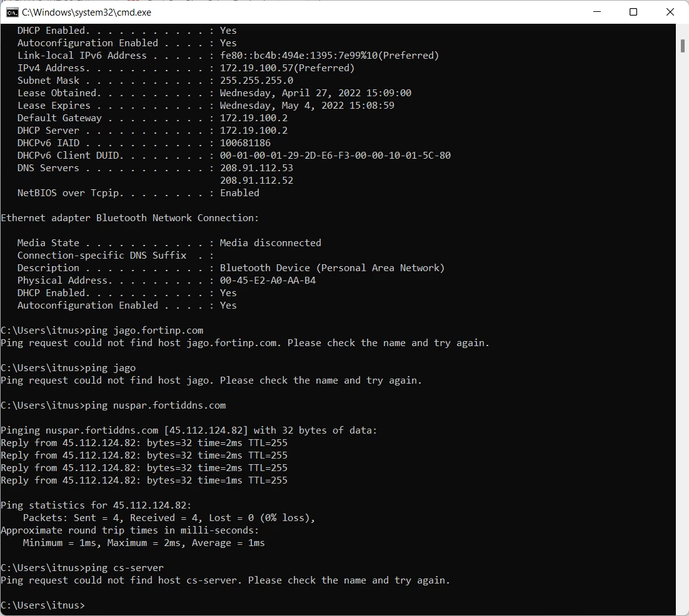Click the Ping statistics for 45.112.124.82 line
689x616 pixels.
(96, 505)
